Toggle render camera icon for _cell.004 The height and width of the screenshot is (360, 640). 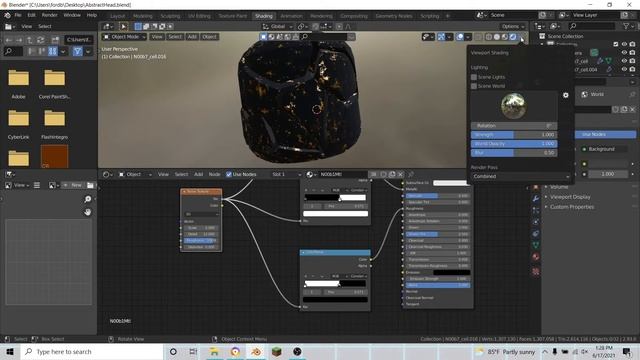click(633, 69)
